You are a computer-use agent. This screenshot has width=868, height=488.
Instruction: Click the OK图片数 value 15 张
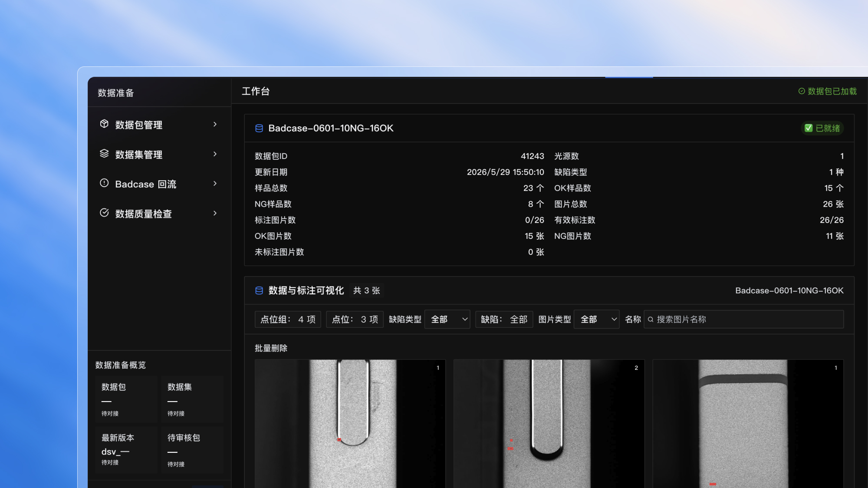534,236
